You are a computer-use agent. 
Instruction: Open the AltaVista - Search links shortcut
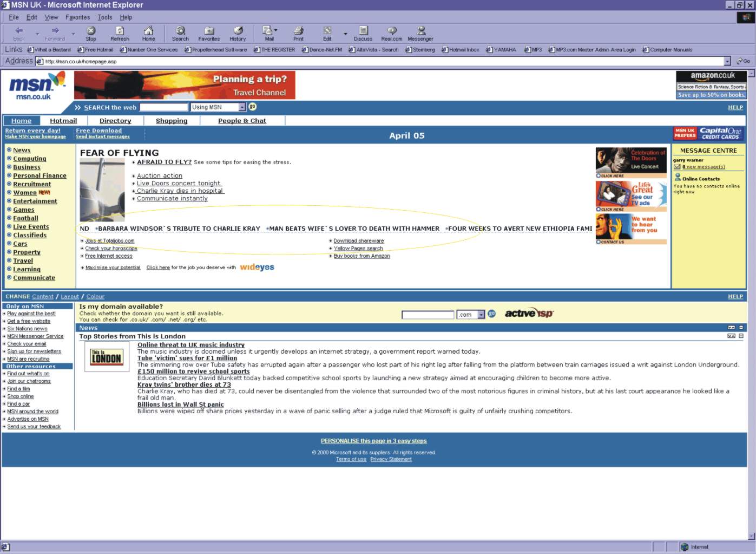point(373,50)
